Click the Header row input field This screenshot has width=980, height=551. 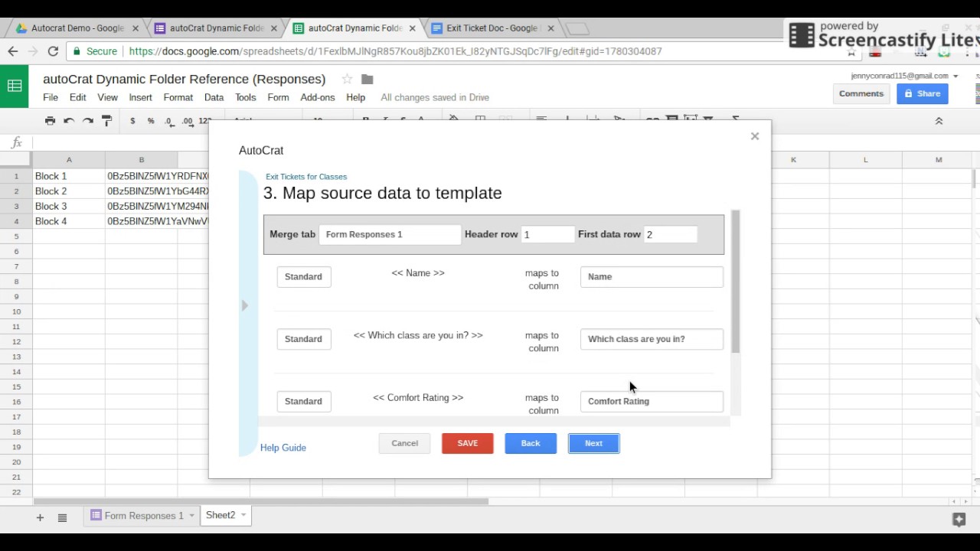547,234
